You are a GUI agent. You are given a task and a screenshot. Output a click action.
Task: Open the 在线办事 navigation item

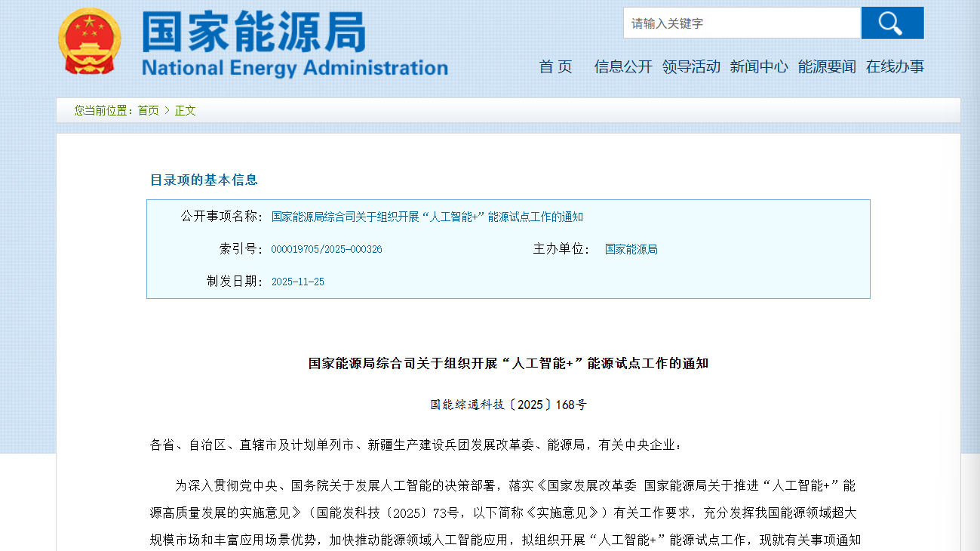(x=895, y=66)
